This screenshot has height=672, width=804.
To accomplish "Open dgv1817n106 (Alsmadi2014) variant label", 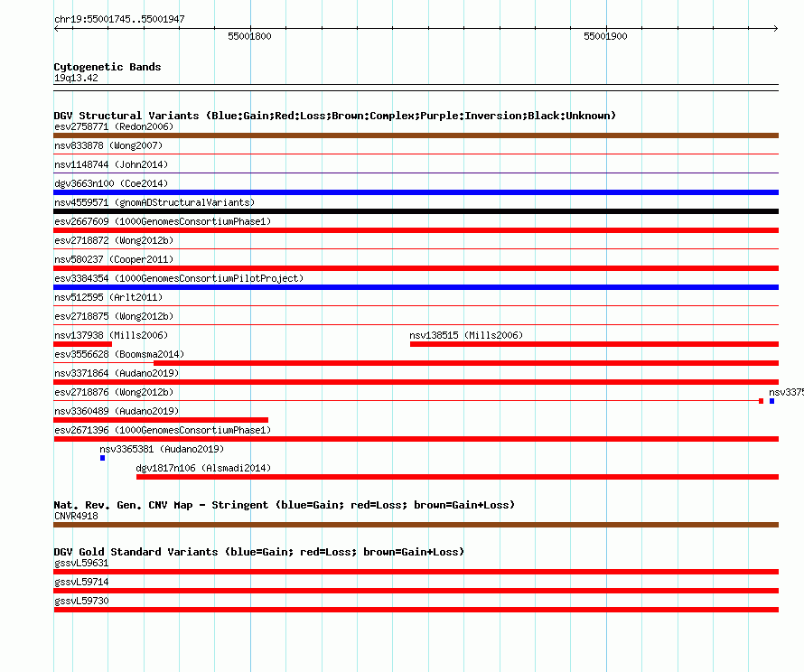I will pos(203,468).
